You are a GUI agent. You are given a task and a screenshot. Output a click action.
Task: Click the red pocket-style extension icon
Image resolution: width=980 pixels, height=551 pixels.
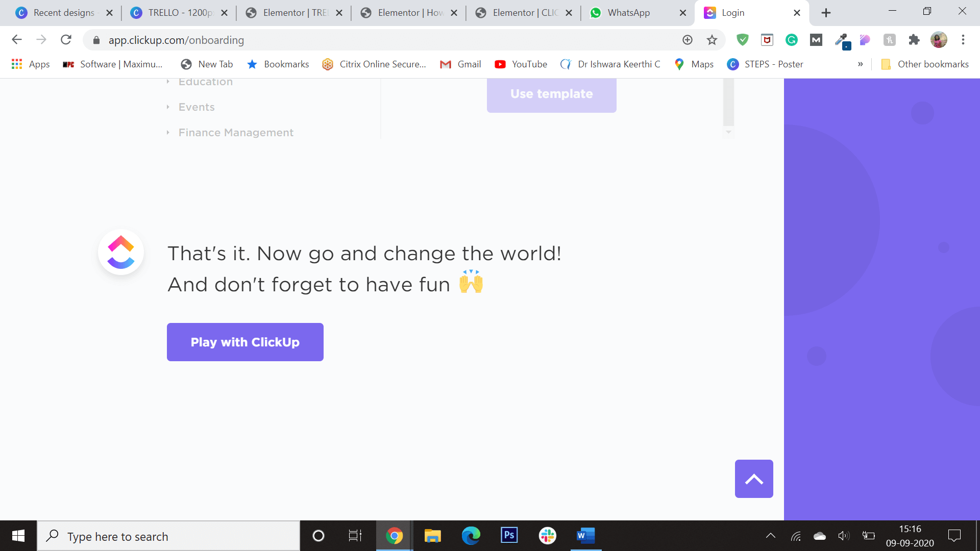pos(767,40)
